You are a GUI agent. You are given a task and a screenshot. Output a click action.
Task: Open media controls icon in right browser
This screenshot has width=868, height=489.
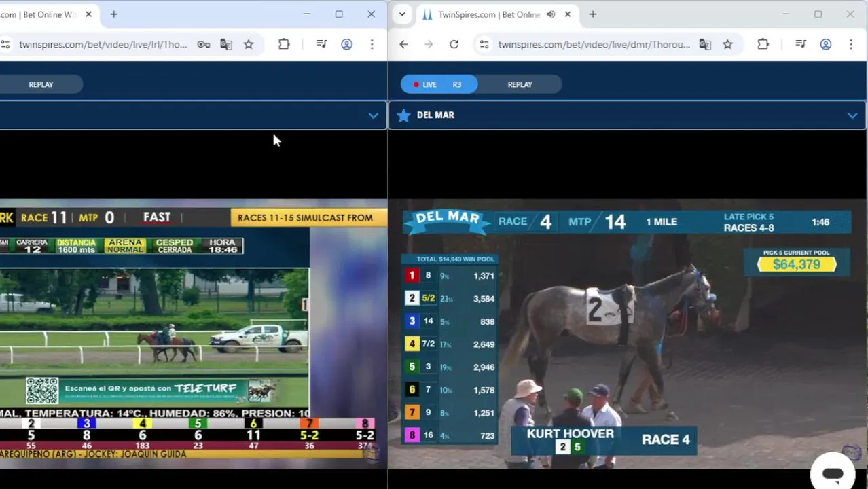pyautogui.click(x=801, y=44)
